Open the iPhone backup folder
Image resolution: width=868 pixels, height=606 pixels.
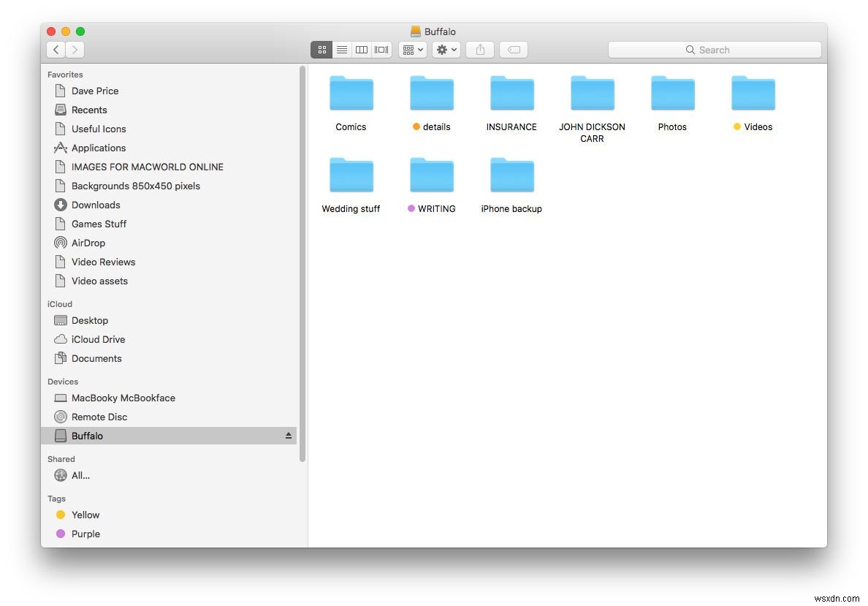(x=511, y=175)
